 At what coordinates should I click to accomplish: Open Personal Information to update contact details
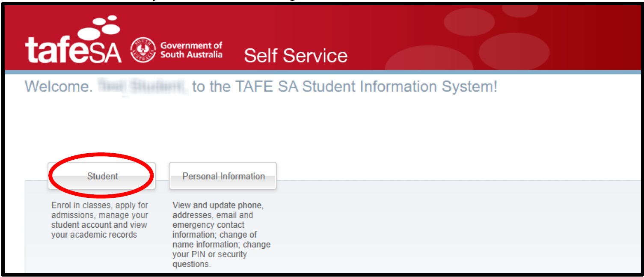[222, 175]
